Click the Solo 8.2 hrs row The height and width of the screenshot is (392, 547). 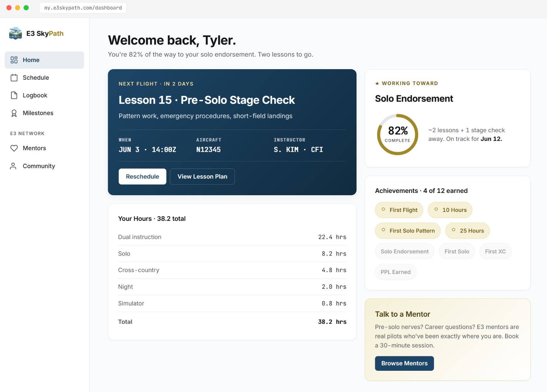click(x=232, y=254)
